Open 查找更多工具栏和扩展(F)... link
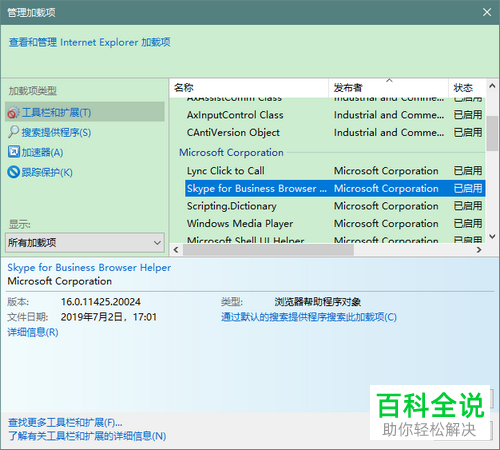The image size is (500, 450). click(65, 422)
